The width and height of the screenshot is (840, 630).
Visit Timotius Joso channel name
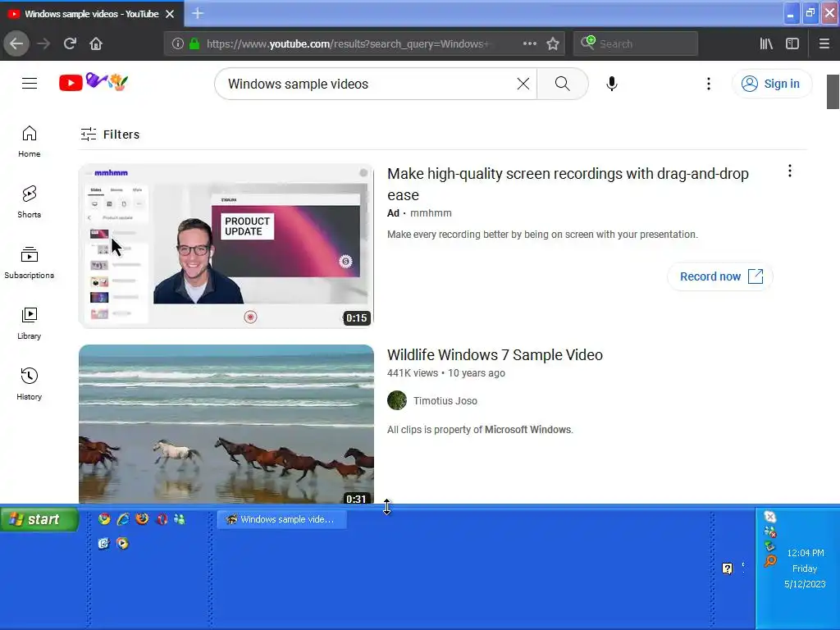445,400
